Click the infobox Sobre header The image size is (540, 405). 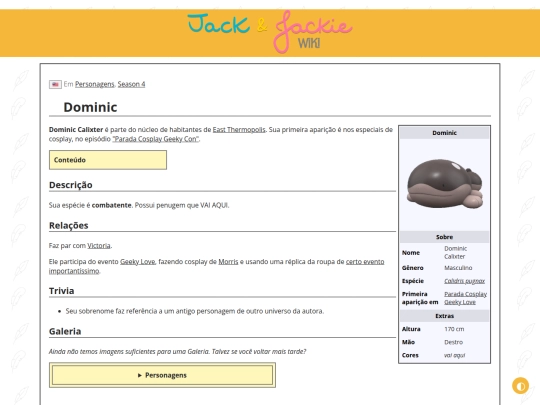[444, 237]
